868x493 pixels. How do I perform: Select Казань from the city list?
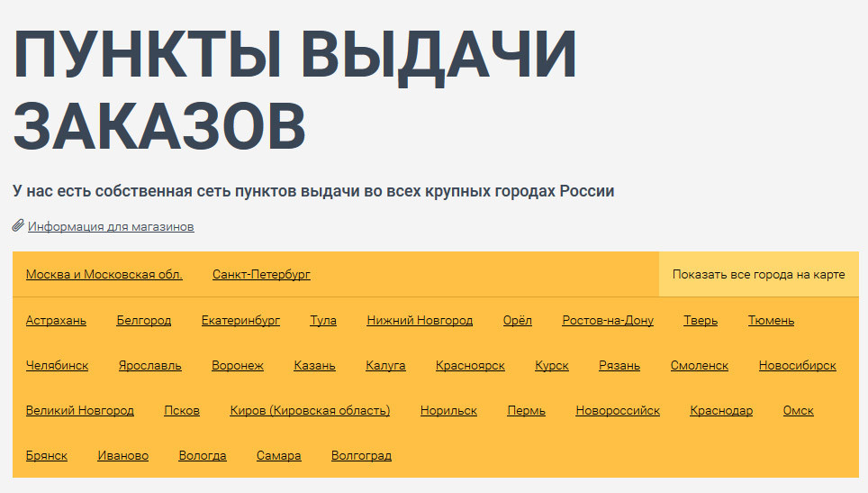coord(314,366)
